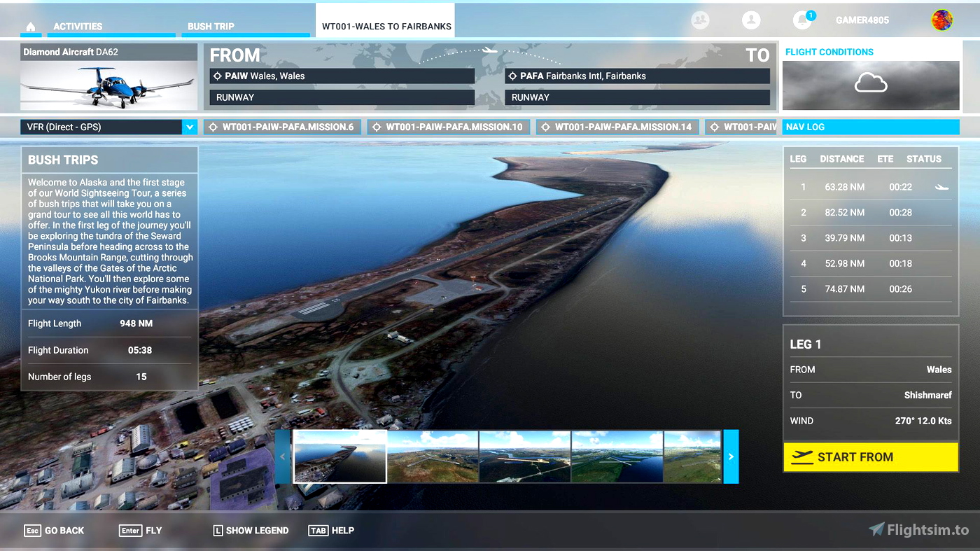Click the Enter key Fly icon
The height and width of the screenshot is (551, 980).
[x=130, y=531]
